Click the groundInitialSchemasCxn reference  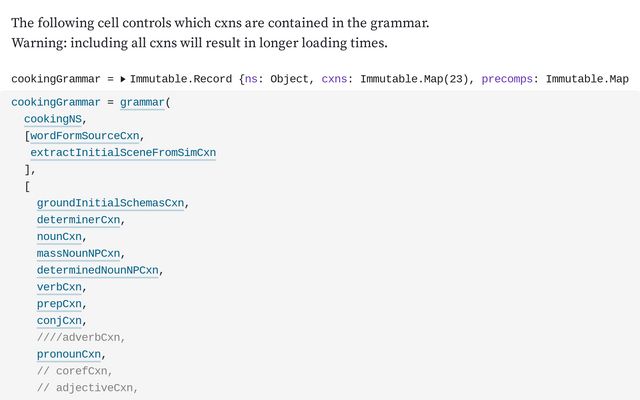coord(111,203)
